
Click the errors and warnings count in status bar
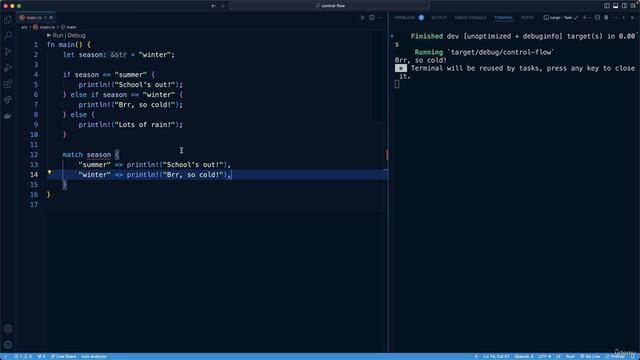point(23,356)
